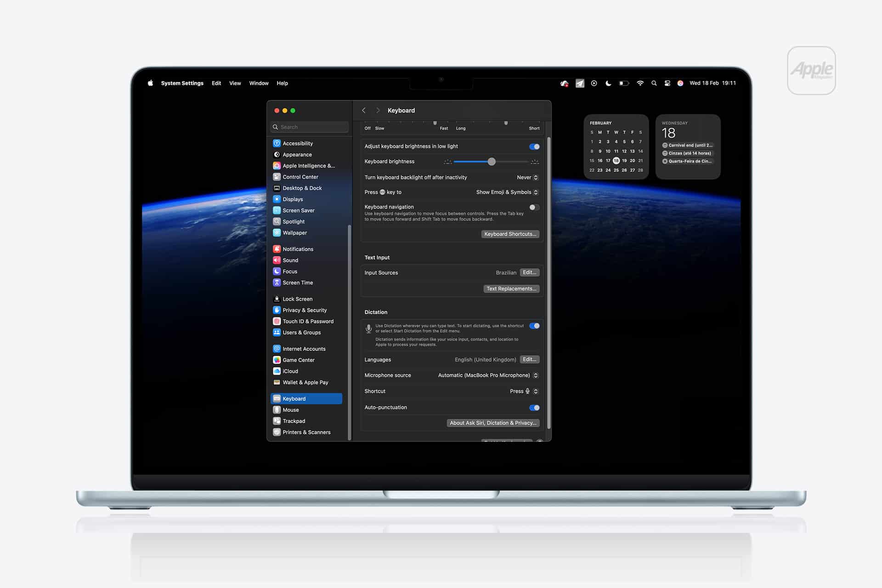This screenshot has height=588, width=882.
Task: Click Edit... next to Input Sources
Action: pyautogui.click(x=530, y=272)
